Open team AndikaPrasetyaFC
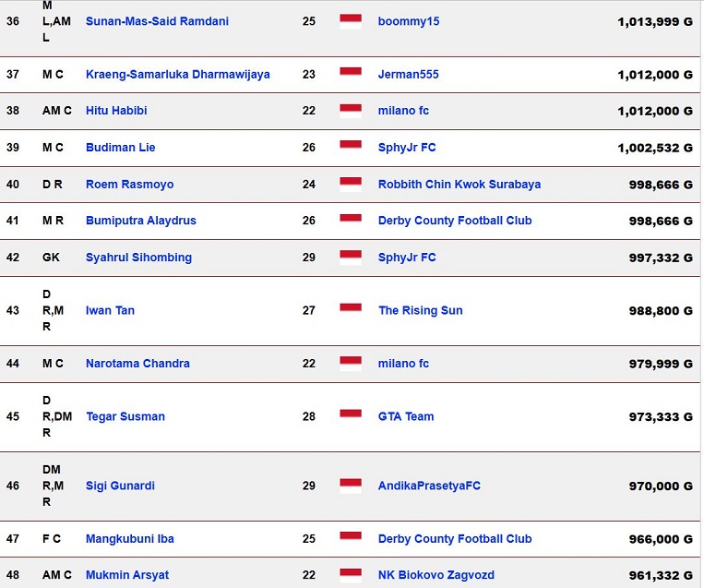The height and width of the screenshot is (588, 704). point(429,486)
